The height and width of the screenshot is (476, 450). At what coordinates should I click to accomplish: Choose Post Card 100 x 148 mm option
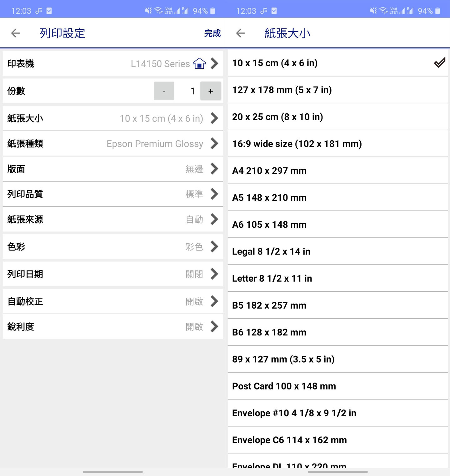[x=337, y=386]
